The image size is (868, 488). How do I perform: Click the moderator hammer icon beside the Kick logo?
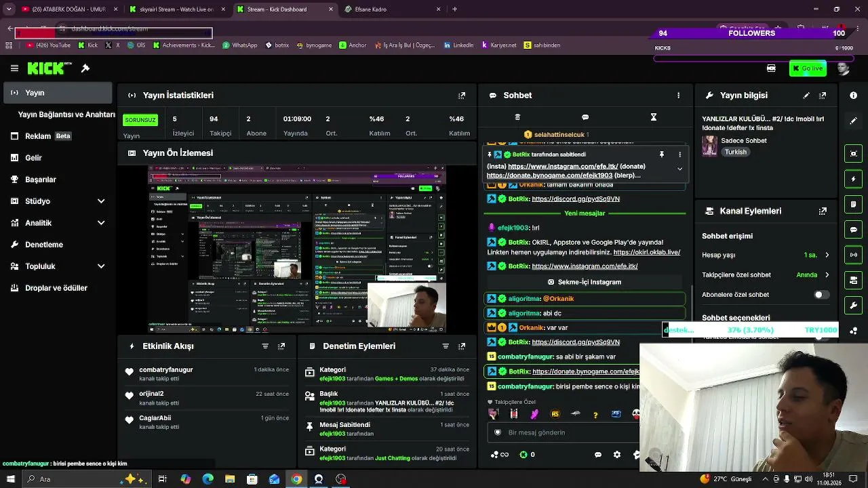click(x=85, y=68)
